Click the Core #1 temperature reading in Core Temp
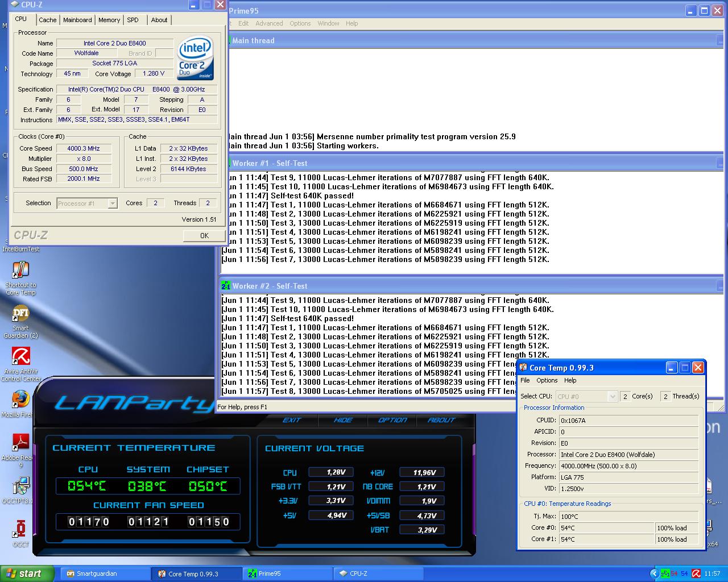This screenshot has height=582, width=728. click(606, 539)
